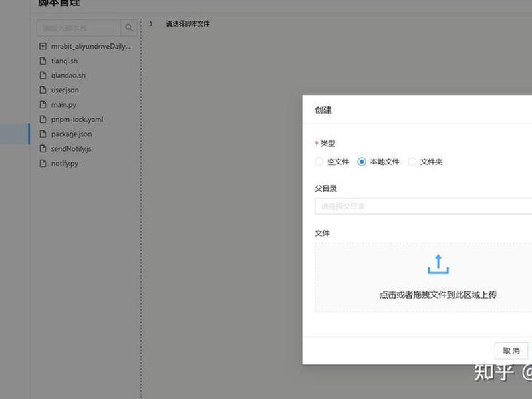Open the 父目录 parent directory selector
532x399 pixels.
coord(423,206)
